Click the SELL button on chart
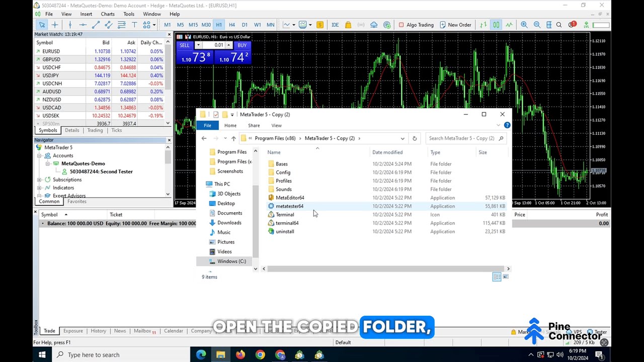 click(185, 45)
